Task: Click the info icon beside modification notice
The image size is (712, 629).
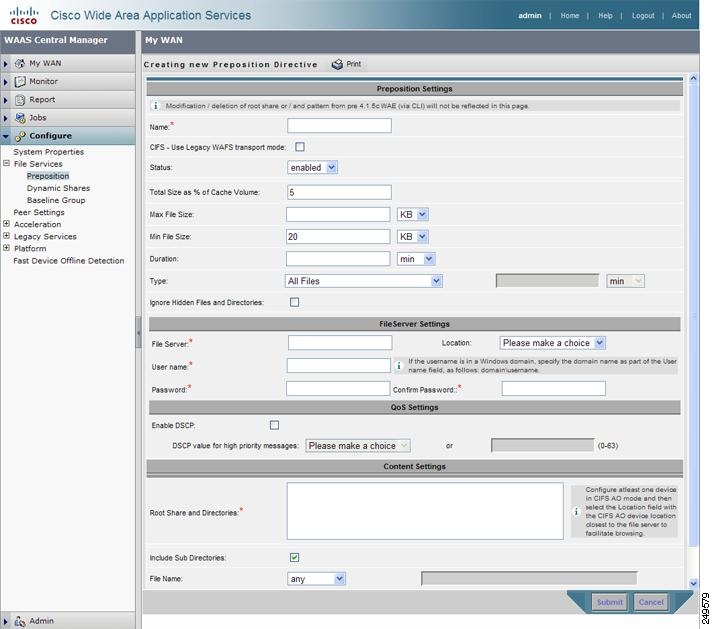Action: pos(155,105)
